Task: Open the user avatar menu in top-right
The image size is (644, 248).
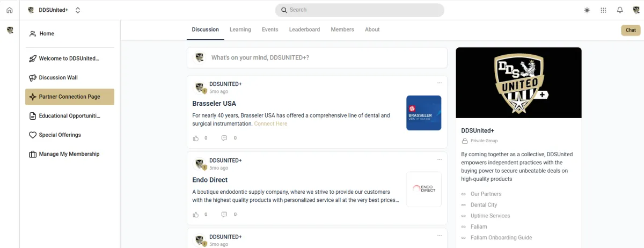Action: click(x=636, y=10)
